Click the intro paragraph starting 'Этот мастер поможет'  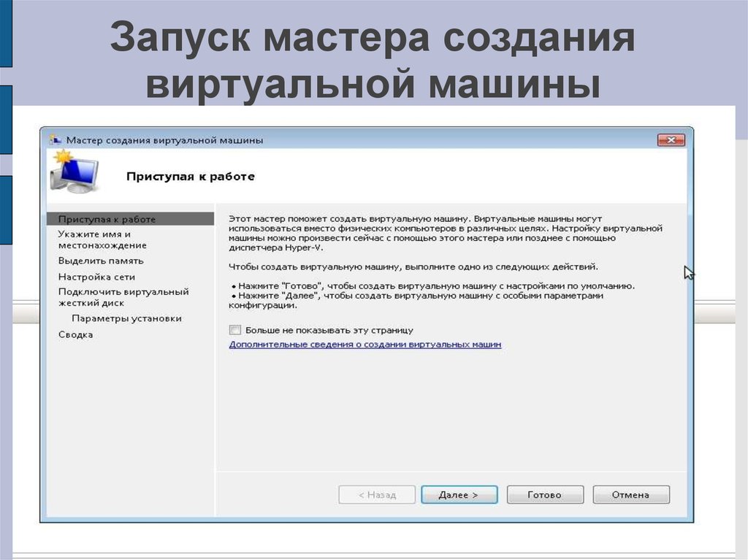(446, 233)
